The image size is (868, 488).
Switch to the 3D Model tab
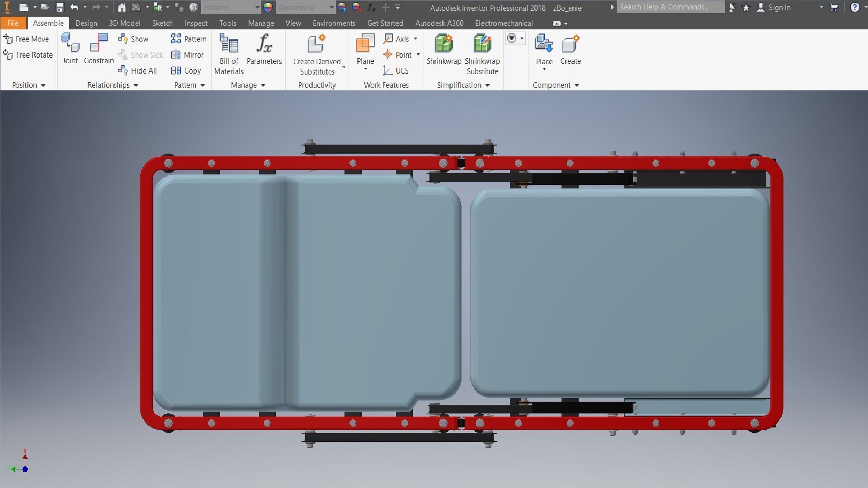[x=124, y=23]
